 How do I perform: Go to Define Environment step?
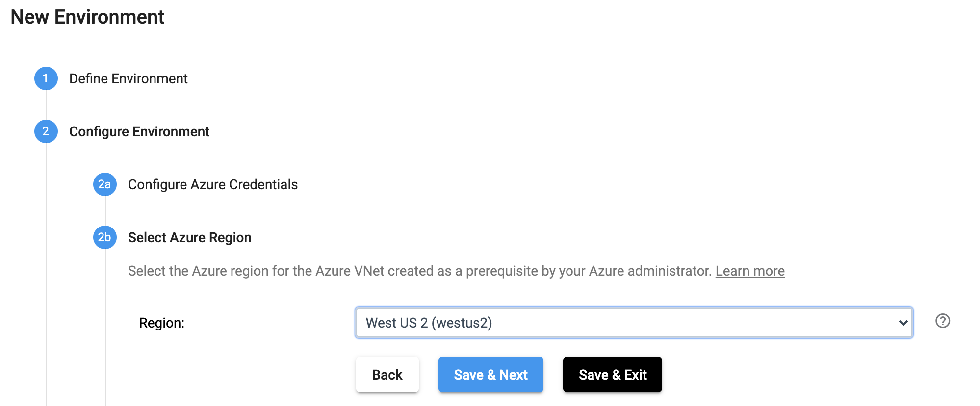128,78
